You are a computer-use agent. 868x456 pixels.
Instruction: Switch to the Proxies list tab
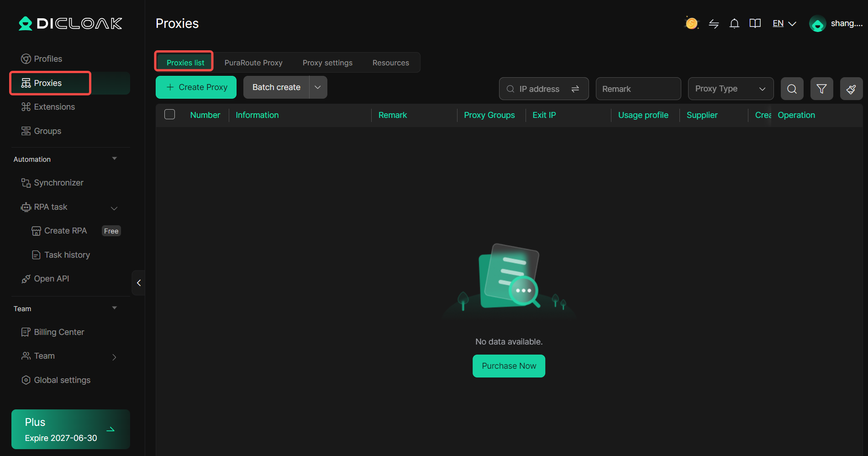click(185, 63)
